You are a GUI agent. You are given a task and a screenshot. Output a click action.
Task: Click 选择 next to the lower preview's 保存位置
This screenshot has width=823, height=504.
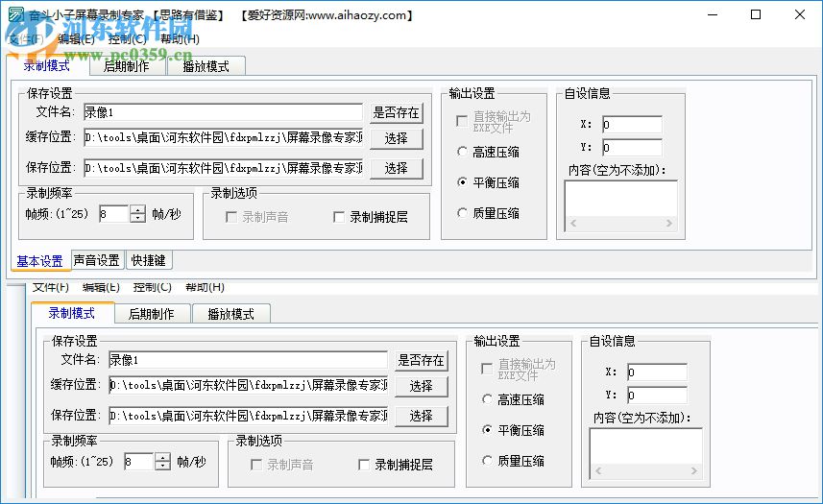point(422,416)
